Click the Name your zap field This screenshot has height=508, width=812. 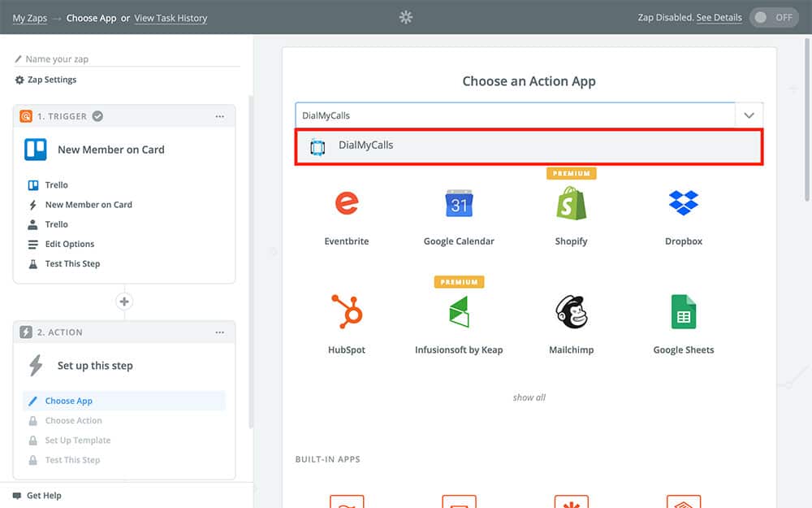point(130,59)
